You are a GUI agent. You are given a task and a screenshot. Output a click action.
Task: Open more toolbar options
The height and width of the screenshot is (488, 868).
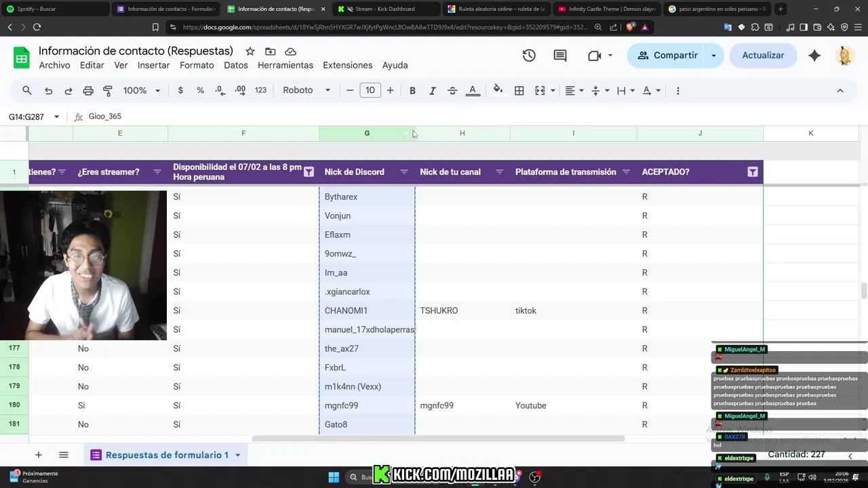(x=677, y=90)
